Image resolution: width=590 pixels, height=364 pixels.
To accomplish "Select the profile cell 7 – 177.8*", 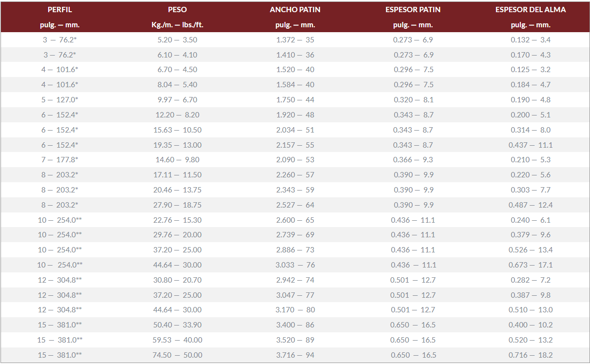I will pyautogui.click(x=59, y=160).
